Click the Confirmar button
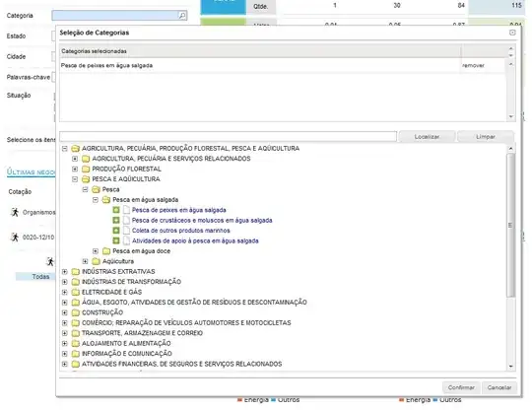The height and width of the screenshot is (410, 532). (x=461, y=387)
